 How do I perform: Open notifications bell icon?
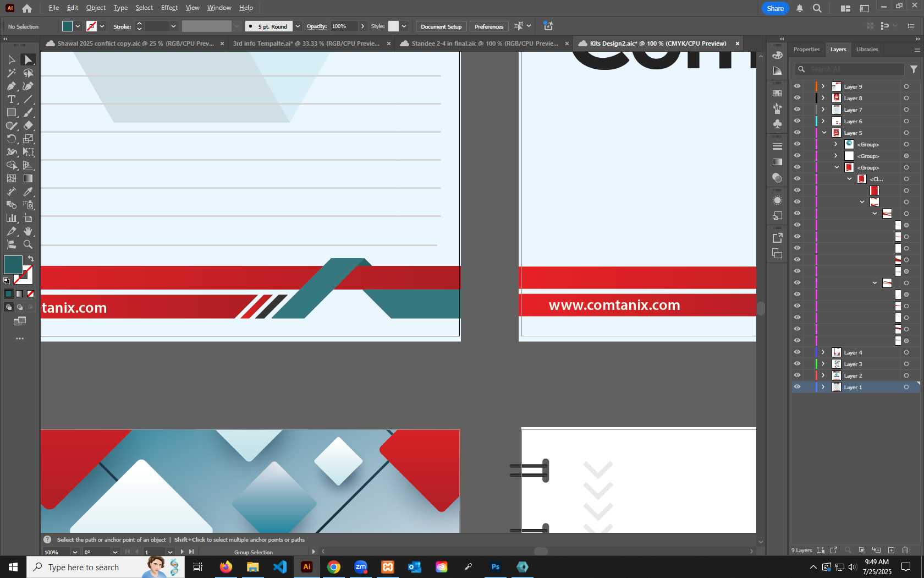(x=800, y=8)
